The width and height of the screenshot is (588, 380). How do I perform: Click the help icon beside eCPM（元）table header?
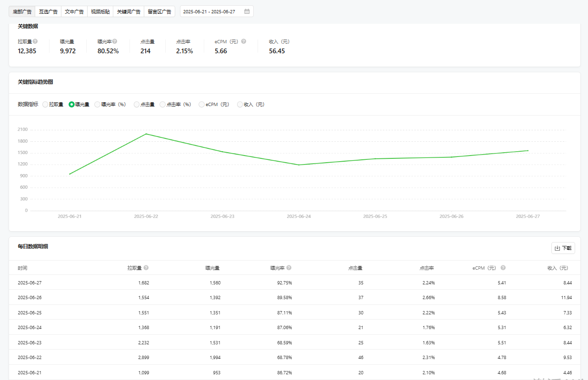pos(503,268)
